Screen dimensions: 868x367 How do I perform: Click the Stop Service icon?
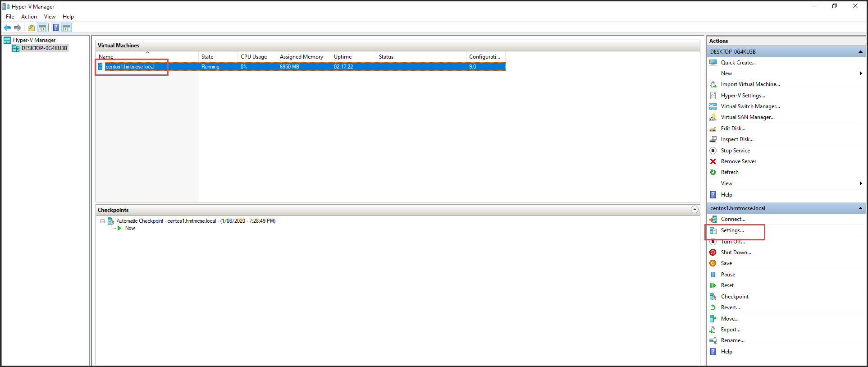[x=713, y=151]
